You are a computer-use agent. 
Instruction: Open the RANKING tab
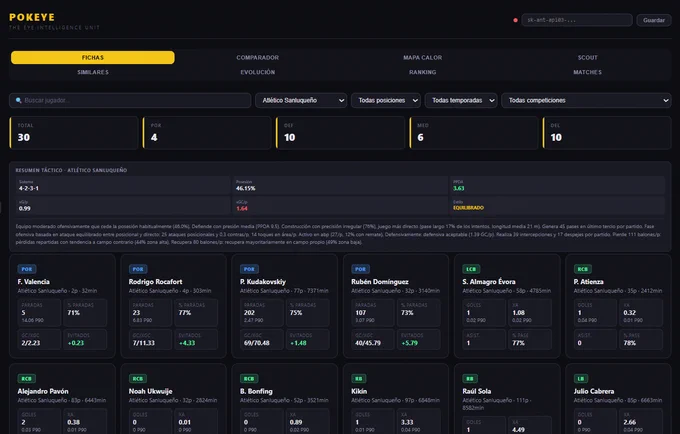[x=422, y=72]
